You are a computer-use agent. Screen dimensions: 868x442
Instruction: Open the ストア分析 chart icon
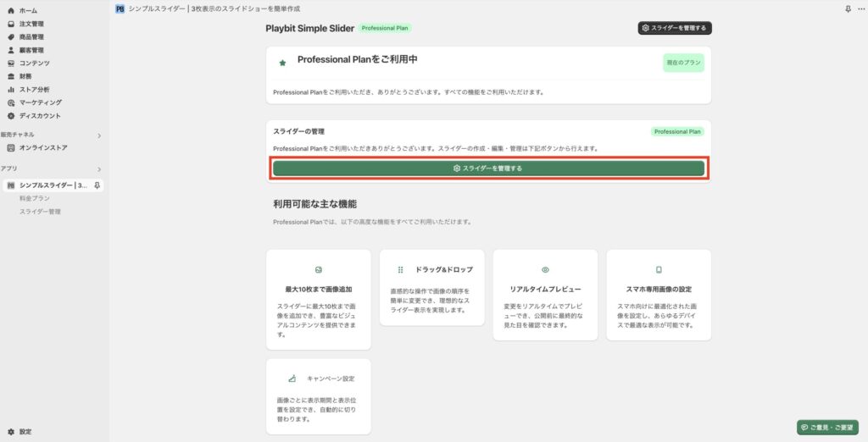click(x=10, y=90)
